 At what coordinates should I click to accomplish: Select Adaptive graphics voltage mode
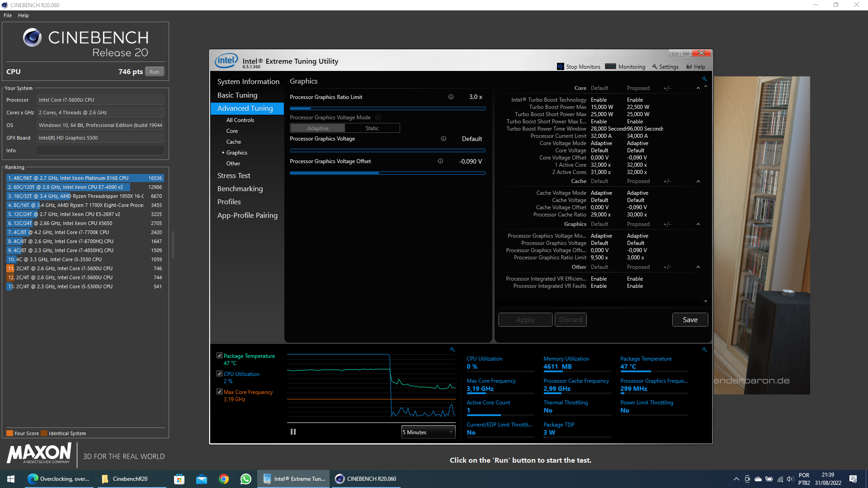coord(318,128)
